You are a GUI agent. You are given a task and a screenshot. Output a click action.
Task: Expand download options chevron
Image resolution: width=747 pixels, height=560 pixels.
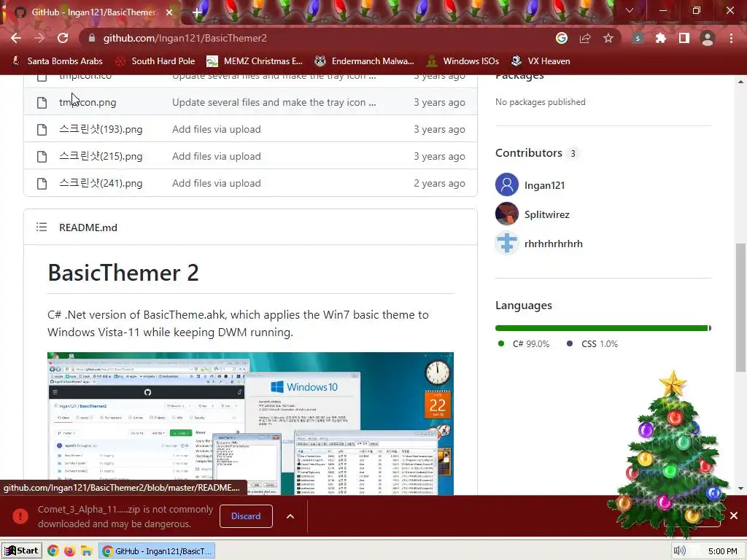[290, 516]
